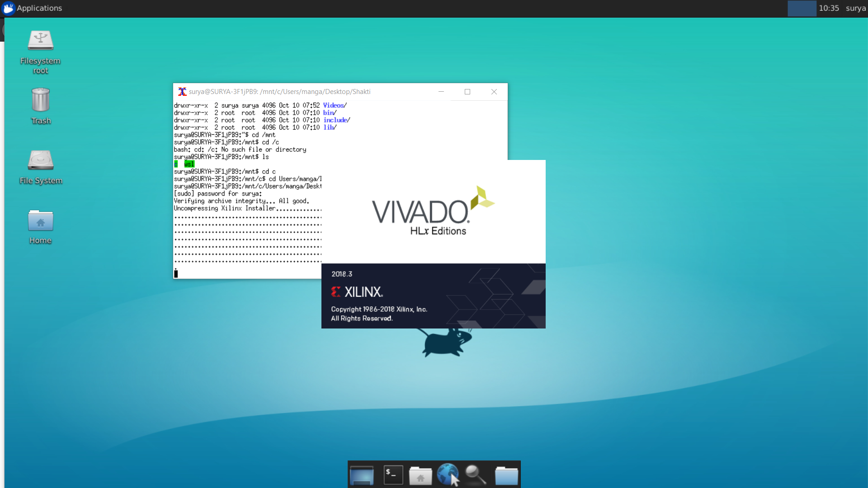
Task: Click the terminal cursor block
Action: tap(176, 273)
